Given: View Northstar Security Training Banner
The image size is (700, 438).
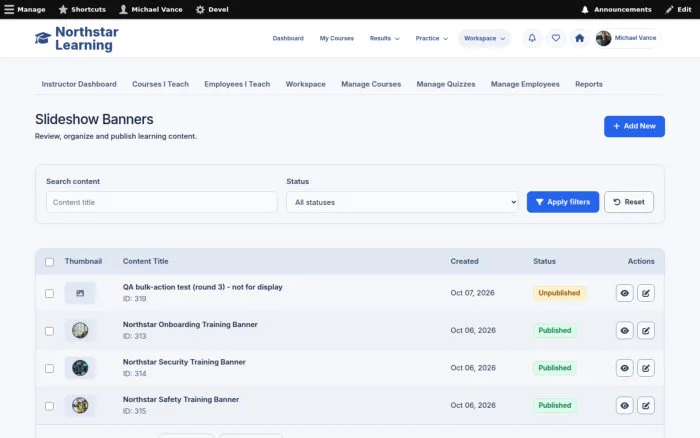Looking at the screenshot, I should (625, 368).
